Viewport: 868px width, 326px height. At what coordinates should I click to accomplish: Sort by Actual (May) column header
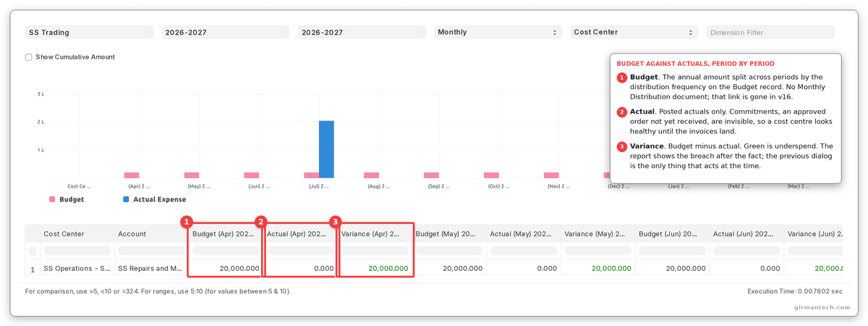[524, 234]
